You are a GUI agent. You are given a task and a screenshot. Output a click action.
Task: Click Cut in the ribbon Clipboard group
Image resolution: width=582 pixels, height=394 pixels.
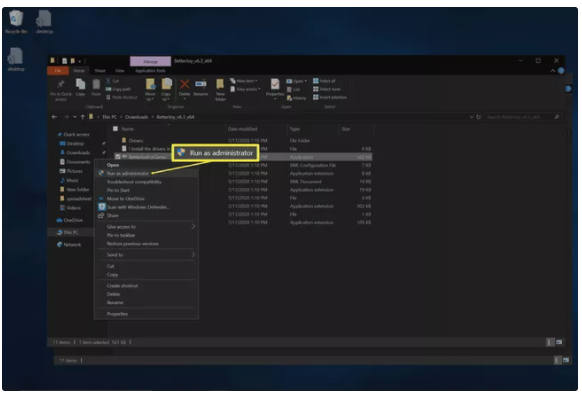[x=113, y=81]
